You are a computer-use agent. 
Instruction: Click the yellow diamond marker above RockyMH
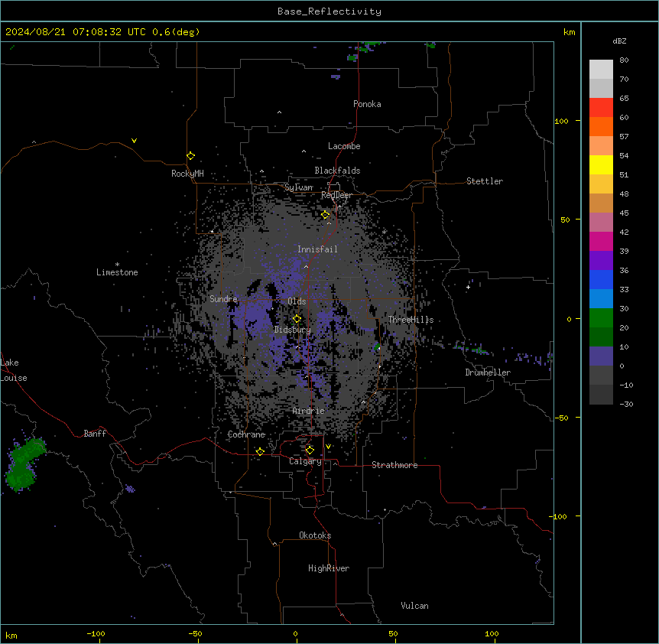click(191, 156)
